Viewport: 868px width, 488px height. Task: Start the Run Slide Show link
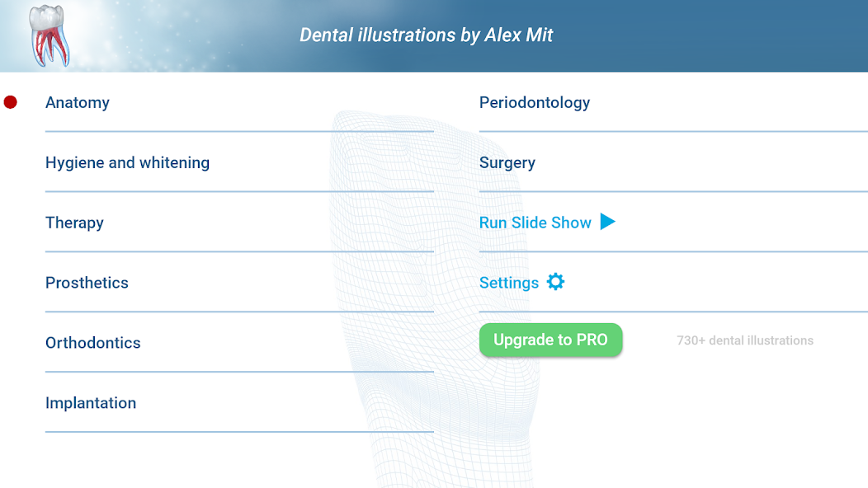coord(535,223)
